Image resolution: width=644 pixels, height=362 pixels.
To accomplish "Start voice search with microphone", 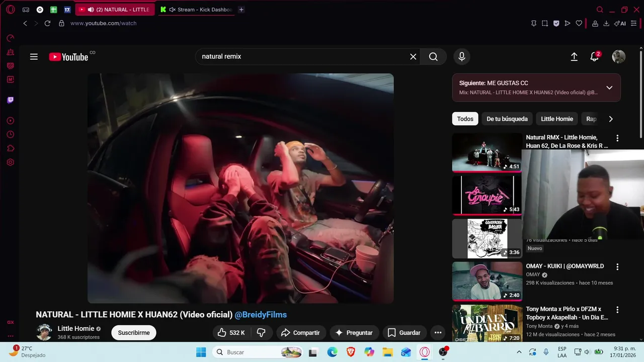I will pyautogui.click(x=462, y=57).
